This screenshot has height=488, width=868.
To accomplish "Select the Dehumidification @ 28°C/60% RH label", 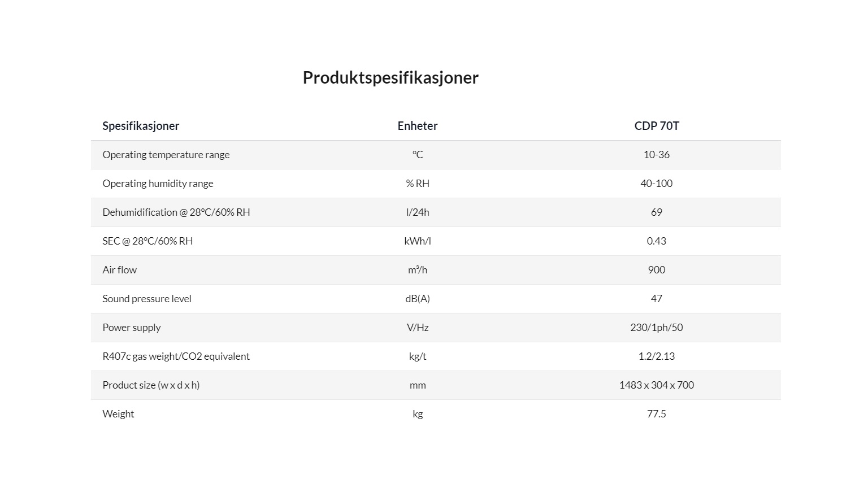I will [176, 212].
